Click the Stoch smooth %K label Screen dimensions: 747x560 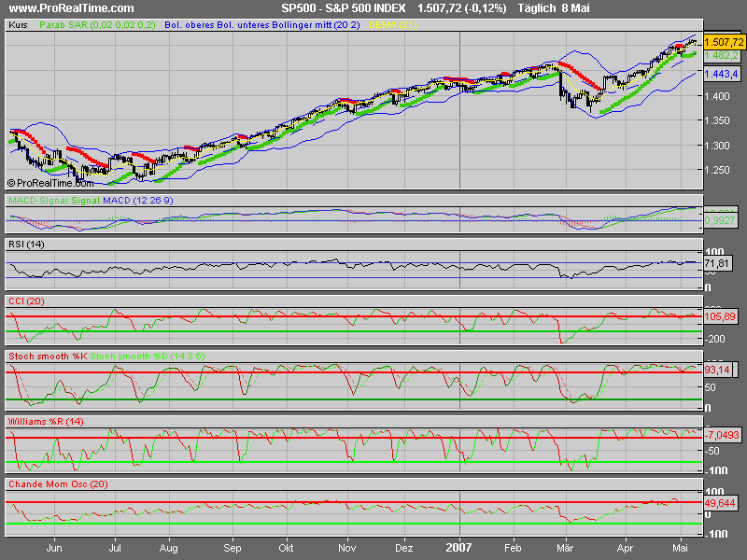tap(48, 357)
